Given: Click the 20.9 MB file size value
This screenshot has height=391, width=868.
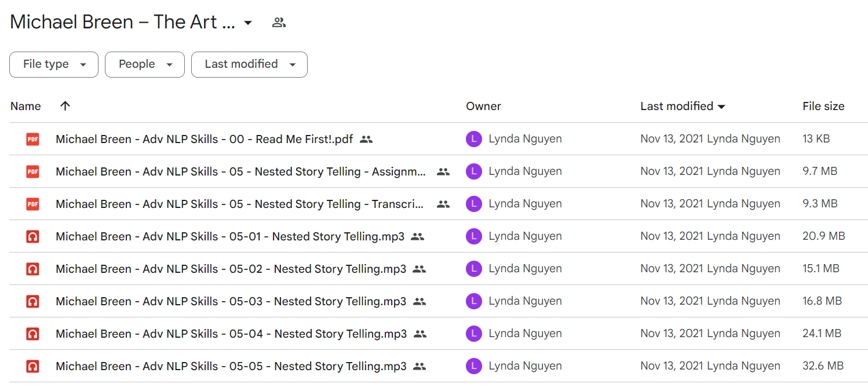Looking at the screenshot, I should pyautogui.click(x=823, y=236).
